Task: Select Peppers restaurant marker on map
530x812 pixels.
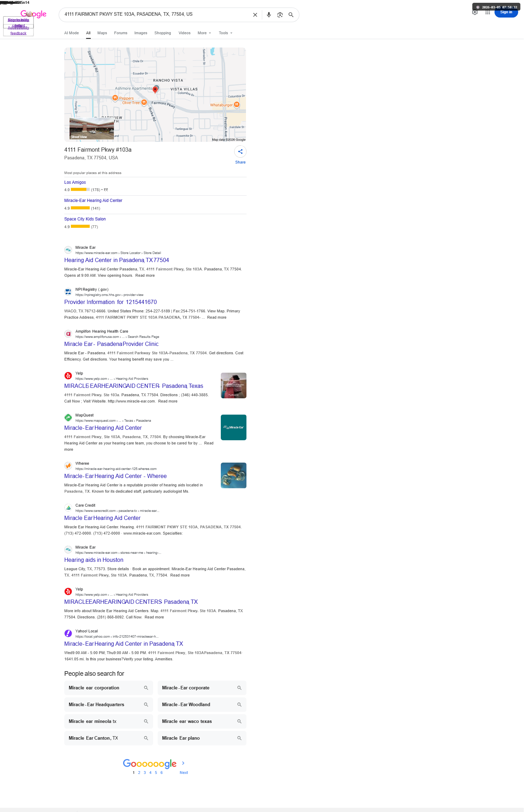Action: [115, 98]
